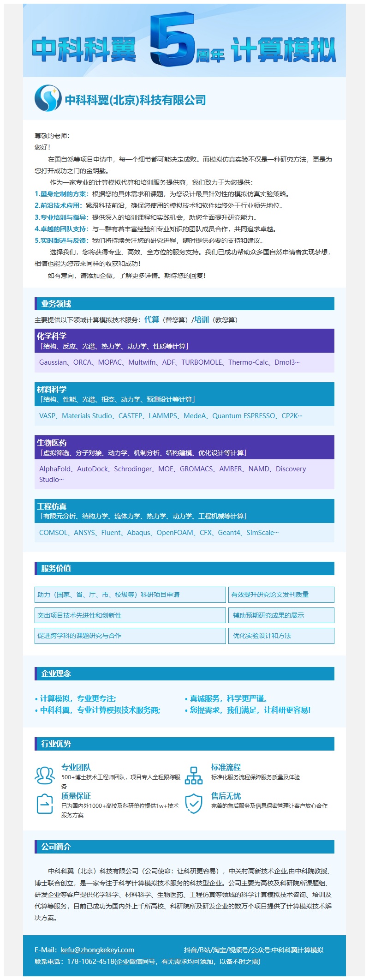Click the 有效提升研究论文发刊质量 box
Screen dimensions: 369x980
pyautogui.click(x=281, y=595)
